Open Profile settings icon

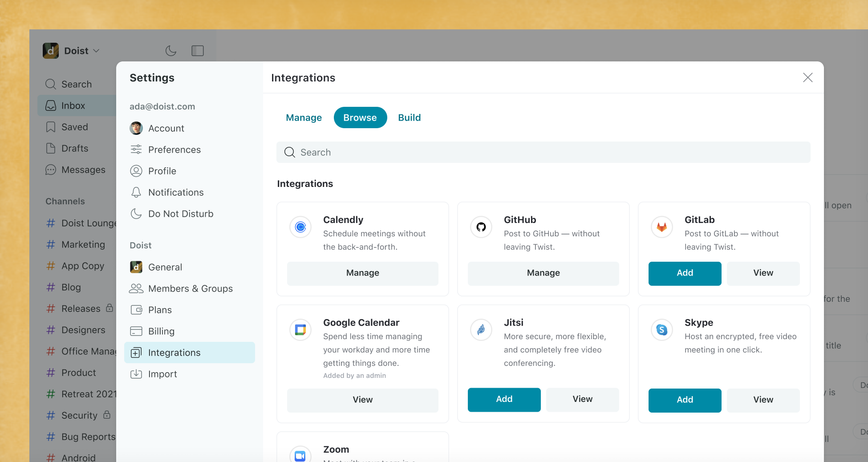pos(136,171)
